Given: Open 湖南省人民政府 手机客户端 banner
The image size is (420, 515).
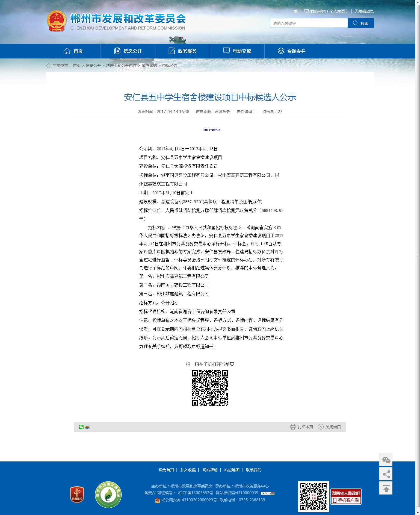Looking at the screenshot, I should 346,496.
